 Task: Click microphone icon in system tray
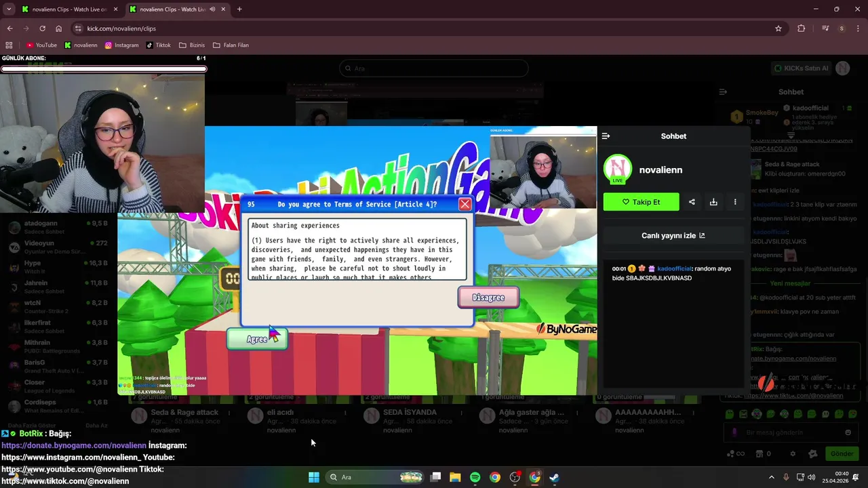click(786, 477)
